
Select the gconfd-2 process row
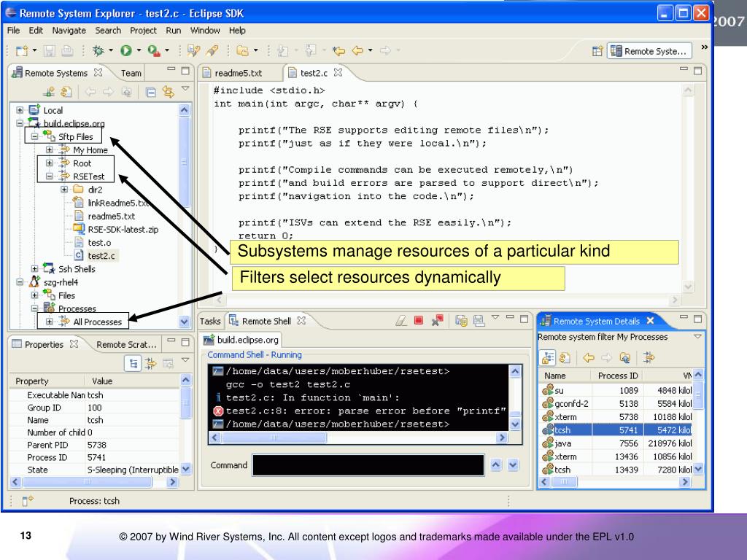[616, 403]
